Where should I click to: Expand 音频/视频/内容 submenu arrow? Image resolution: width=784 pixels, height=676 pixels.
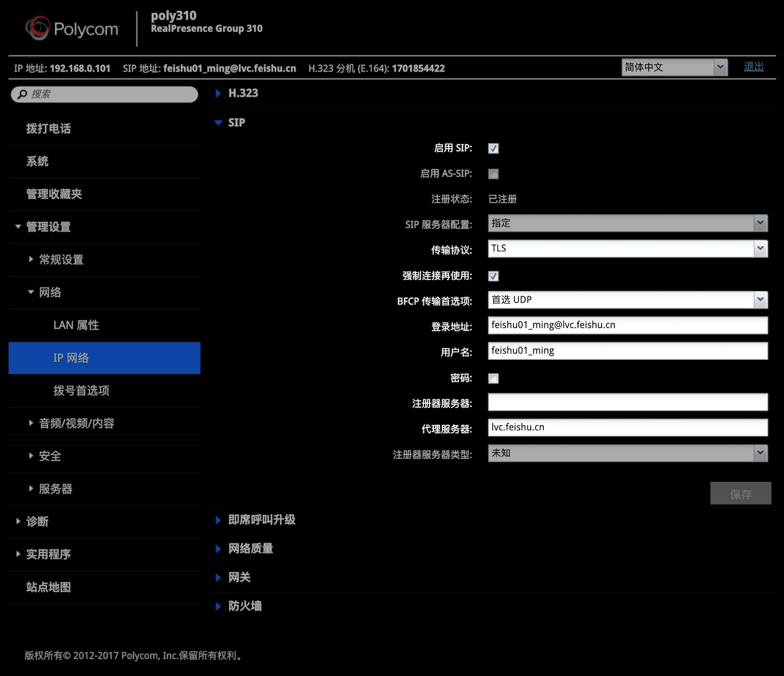coord(31,424)
